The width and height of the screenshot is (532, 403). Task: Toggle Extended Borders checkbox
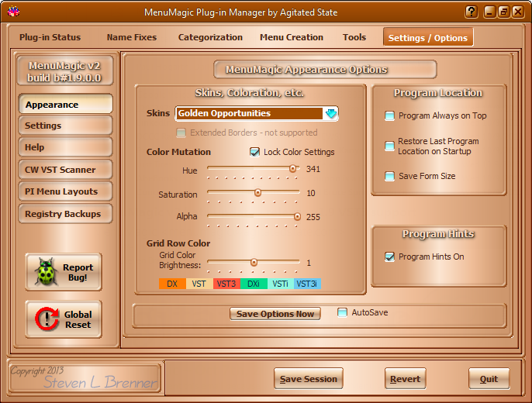point(181,133)
